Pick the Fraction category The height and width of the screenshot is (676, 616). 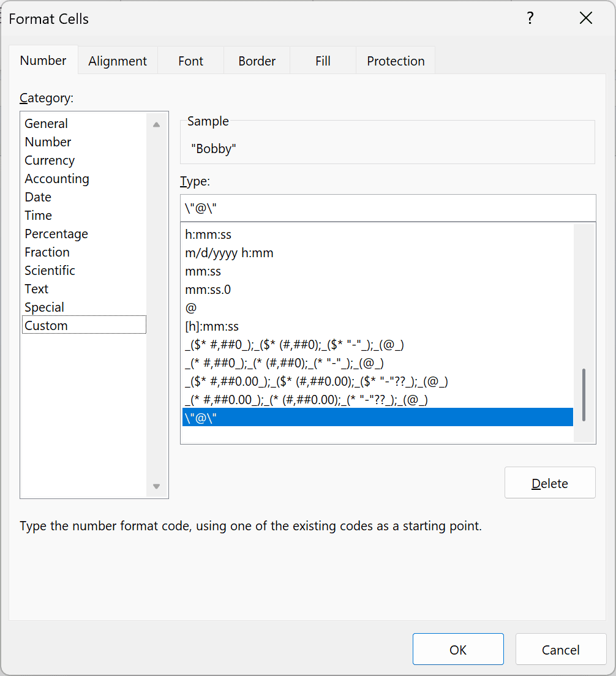84,252
